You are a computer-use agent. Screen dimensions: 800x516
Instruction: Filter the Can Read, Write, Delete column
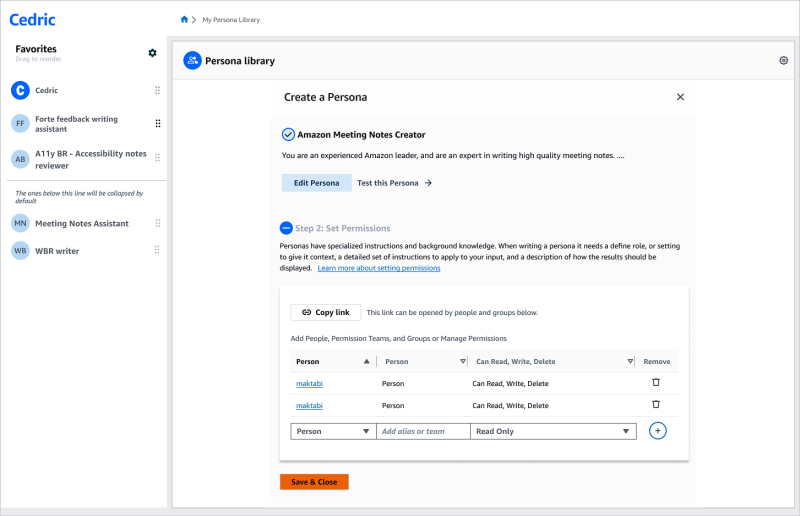pyautogui.click(x=630, y=361)
